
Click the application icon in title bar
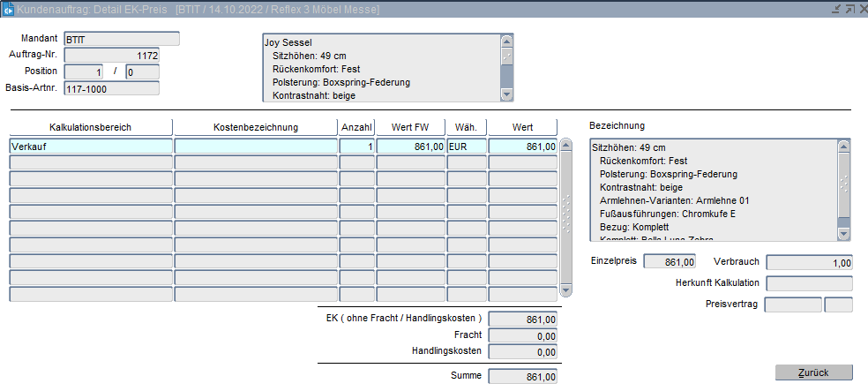pos(8,8)
